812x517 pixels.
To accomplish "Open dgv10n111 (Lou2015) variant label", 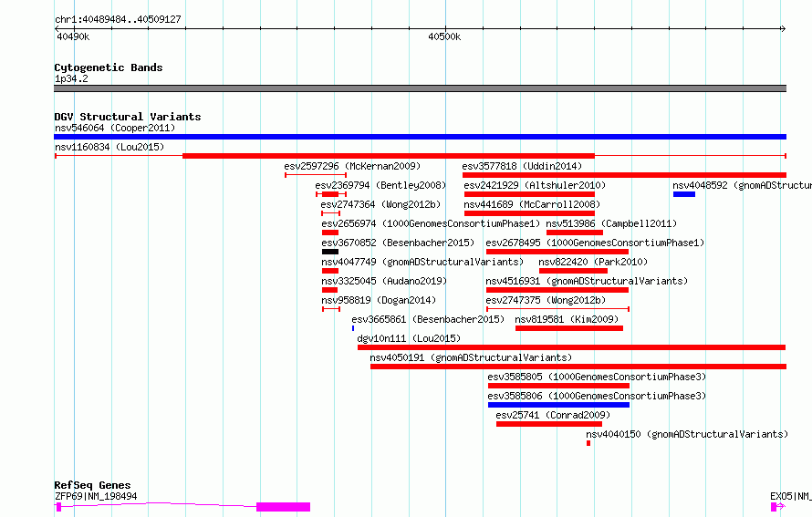I will [409, 338].
